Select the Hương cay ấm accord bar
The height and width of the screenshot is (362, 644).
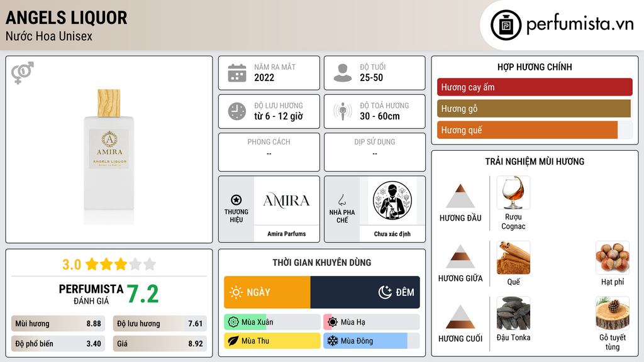535,87
